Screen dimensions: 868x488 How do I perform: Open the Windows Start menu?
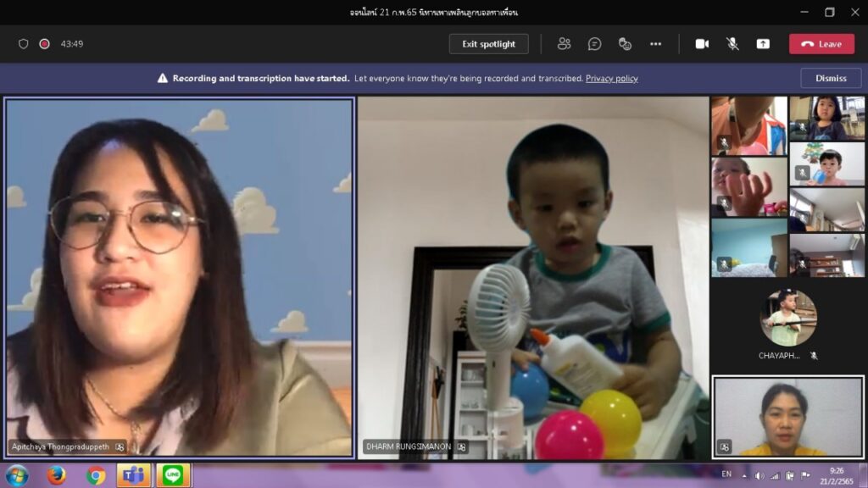point(16,475)
